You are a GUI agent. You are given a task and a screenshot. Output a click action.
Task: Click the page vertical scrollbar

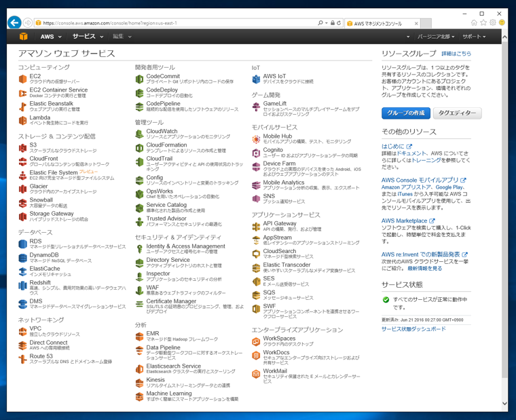coord(504,210)
